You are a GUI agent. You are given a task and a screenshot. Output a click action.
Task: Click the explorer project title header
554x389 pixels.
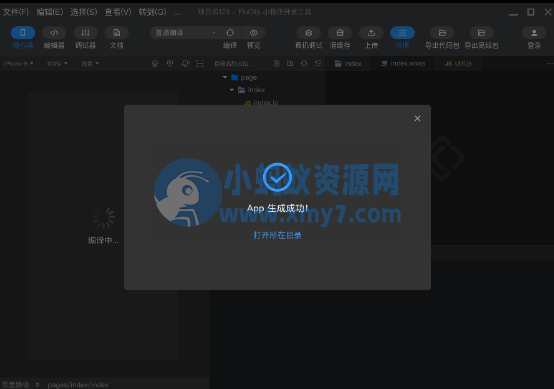pyautogui.click(x=234, y=64)
